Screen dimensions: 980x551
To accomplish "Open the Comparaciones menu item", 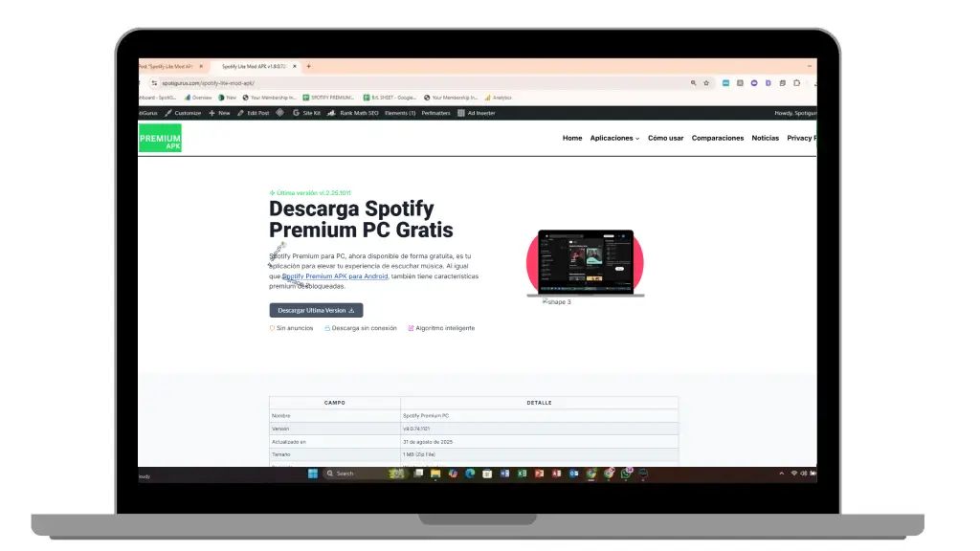I will [x=717, y=138].
